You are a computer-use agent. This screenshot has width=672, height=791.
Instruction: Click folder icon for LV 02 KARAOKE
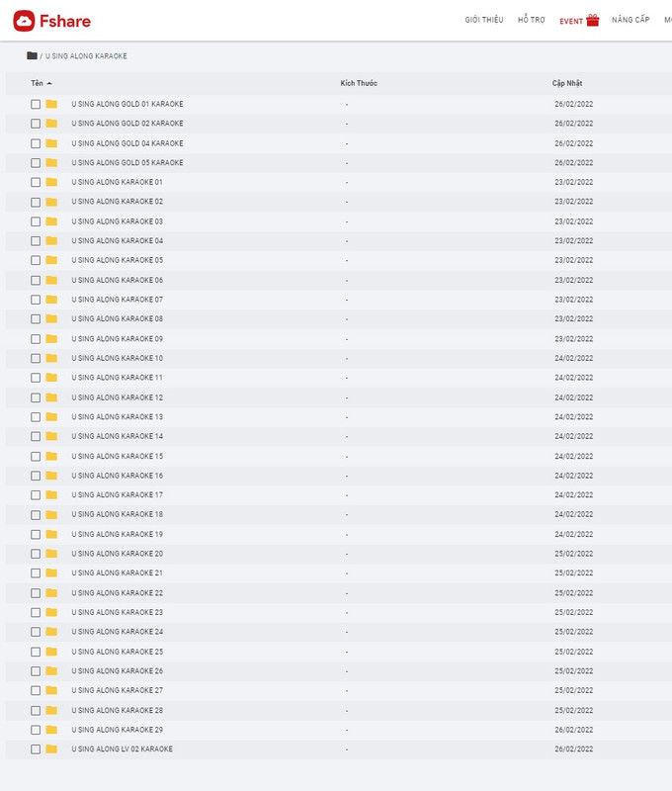(x=51, y=748)
